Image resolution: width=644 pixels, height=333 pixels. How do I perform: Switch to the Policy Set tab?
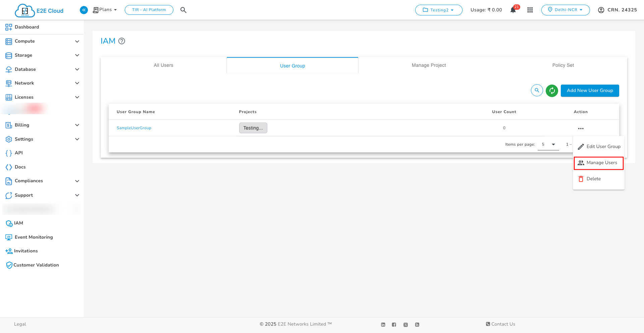tap(563, 65)
